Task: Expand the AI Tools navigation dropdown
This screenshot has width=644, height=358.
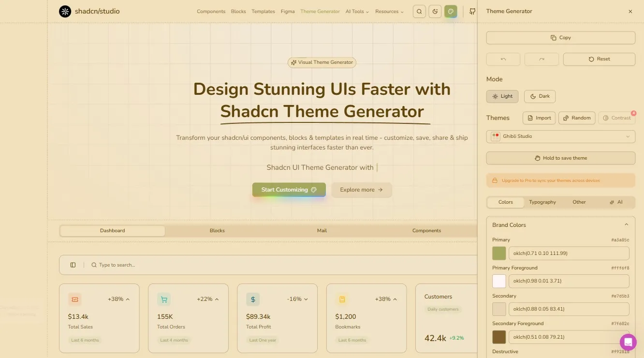Action: 357,11
